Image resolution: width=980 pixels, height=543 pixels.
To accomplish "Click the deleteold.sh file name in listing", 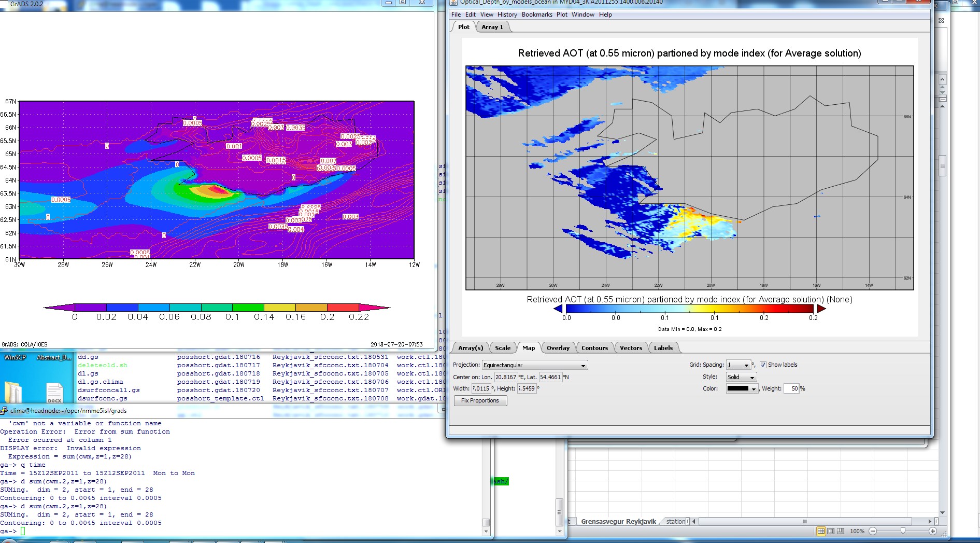I will pyautogui.click(x=103, y=365).
